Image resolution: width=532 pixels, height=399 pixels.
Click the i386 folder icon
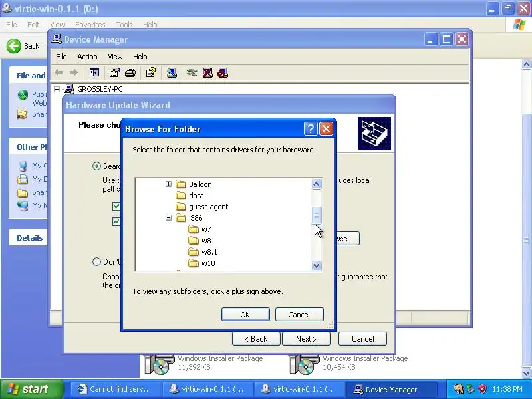click(x=181, y=218)
